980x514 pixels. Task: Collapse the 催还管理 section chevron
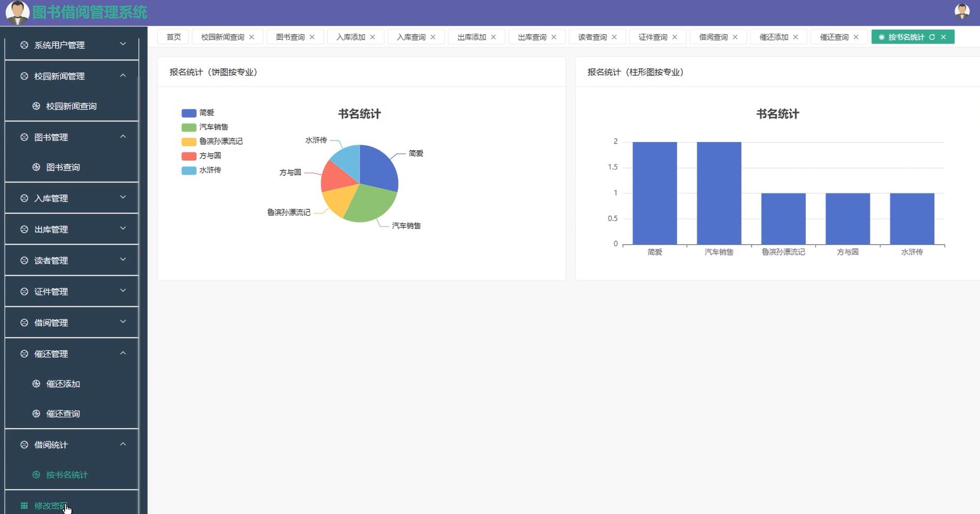(x=123, y=353)
